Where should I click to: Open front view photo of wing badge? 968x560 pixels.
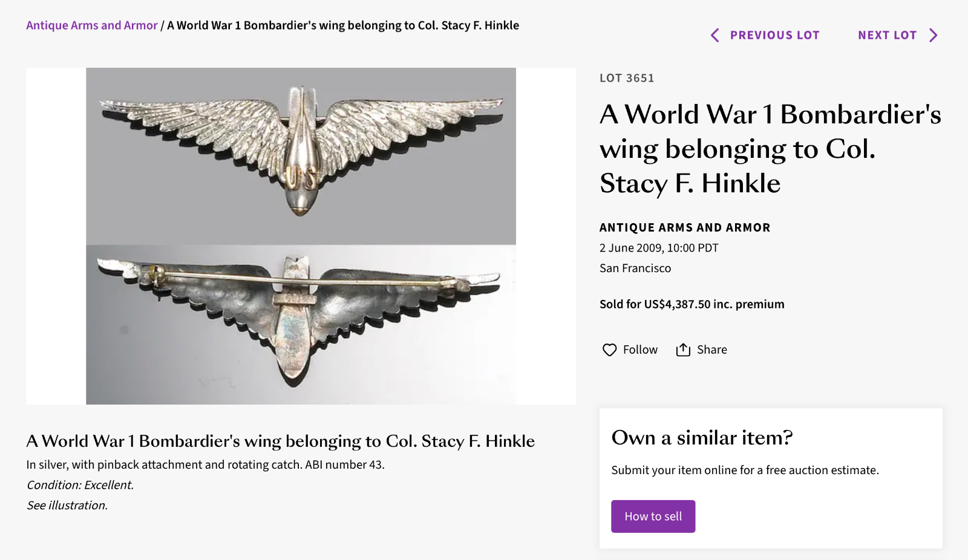tap(301, 156)
